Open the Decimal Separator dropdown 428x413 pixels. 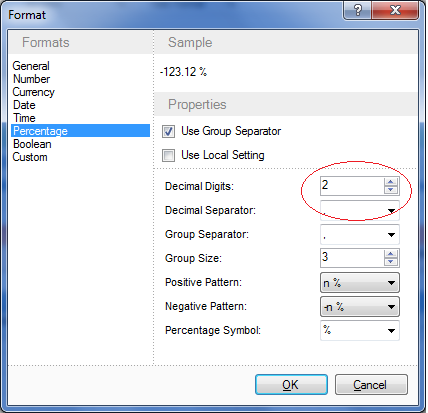coord(360,210)
